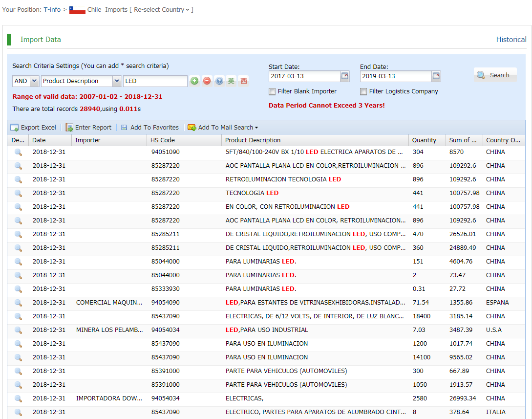
Task: Click the LED keyword input field
Action: click(x=155, y=81)
